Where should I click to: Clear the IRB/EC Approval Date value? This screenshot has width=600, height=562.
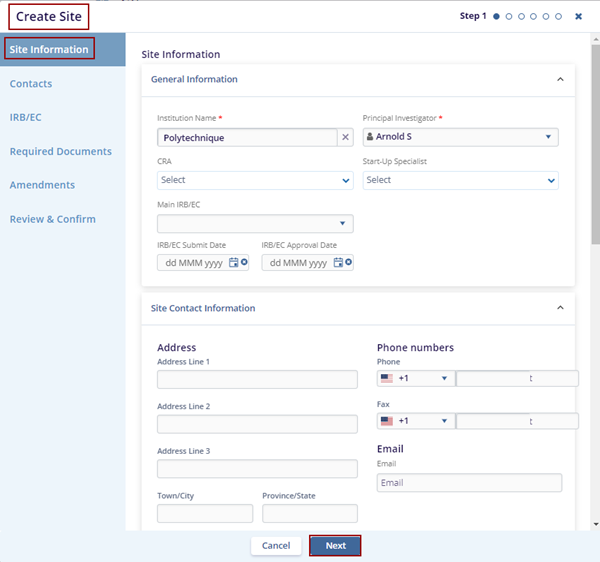coord(348,263)
